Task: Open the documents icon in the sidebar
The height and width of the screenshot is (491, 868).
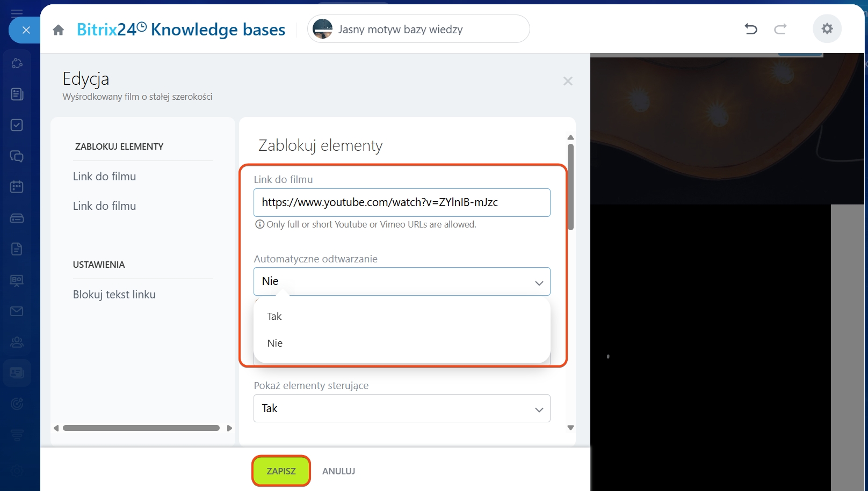Action: (x=17, y=249)
